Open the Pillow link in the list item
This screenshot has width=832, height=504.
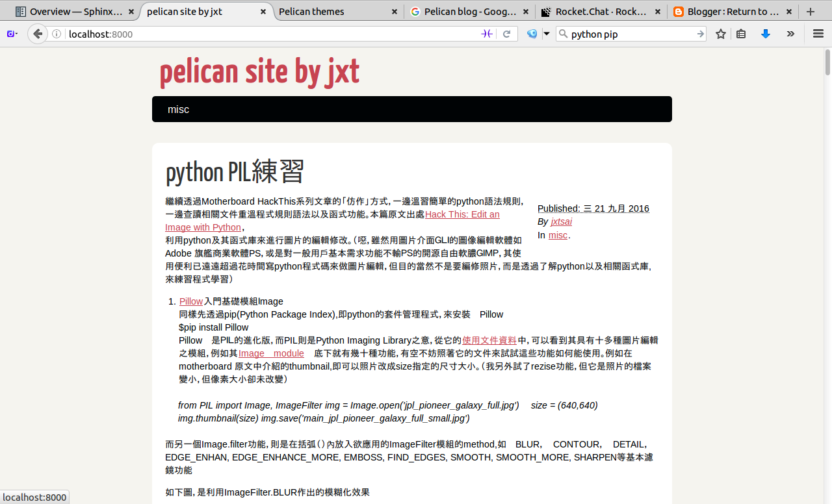(191, 301)
